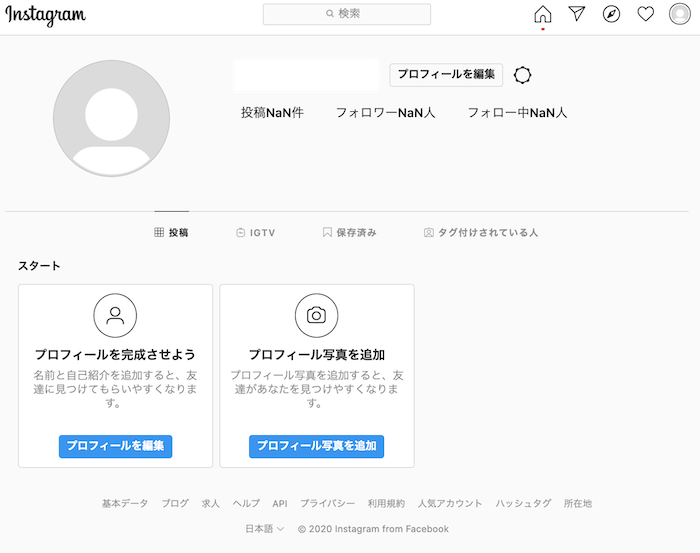Screen dimensions: 700x553
Task: Switch to the 投稿 tab
Action: pyautogui.click(x=171, y=232)
